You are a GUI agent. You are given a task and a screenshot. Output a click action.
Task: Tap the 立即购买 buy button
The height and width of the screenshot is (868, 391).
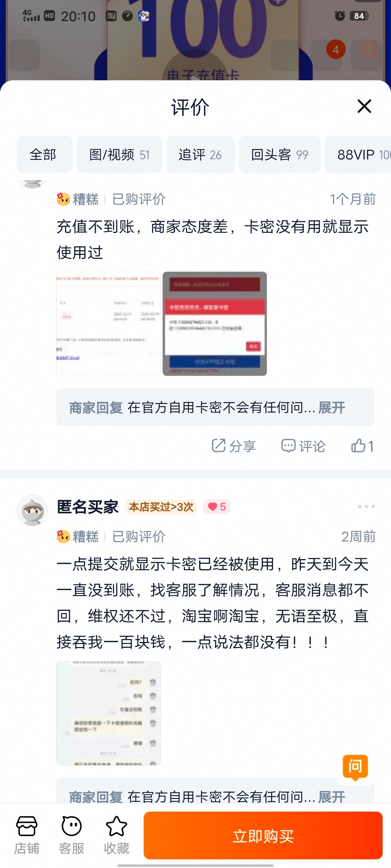(263, 835)
